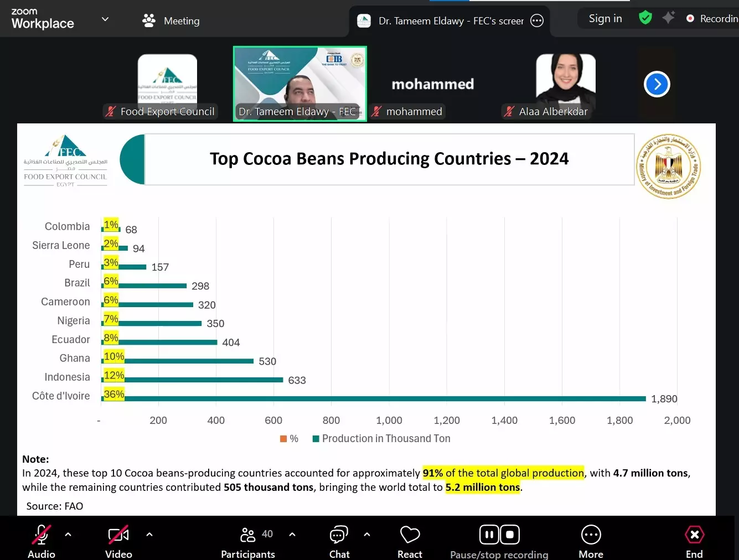Click the AI Companion sparkle icon

click(669, 18)
